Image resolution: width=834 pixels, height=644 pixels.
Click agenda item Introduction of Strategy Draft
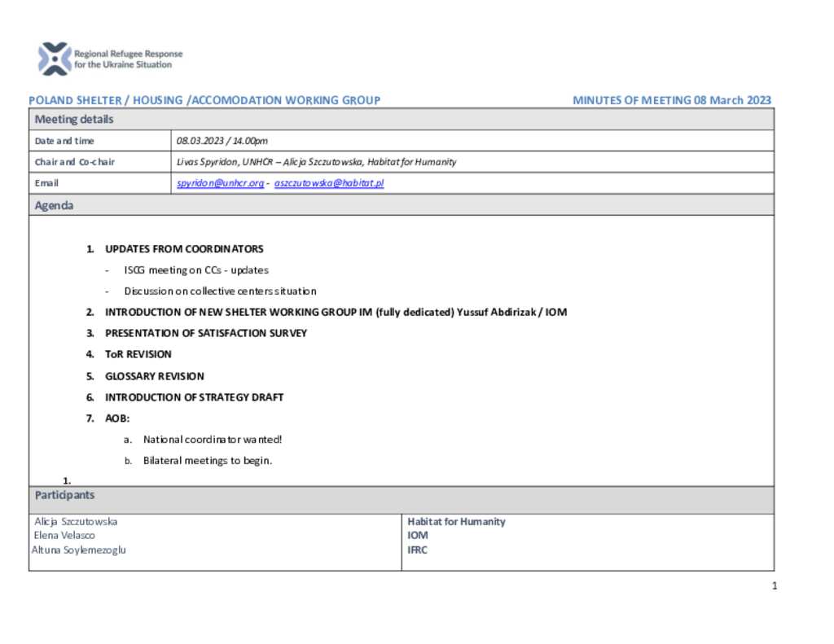(x=194, y=397)
